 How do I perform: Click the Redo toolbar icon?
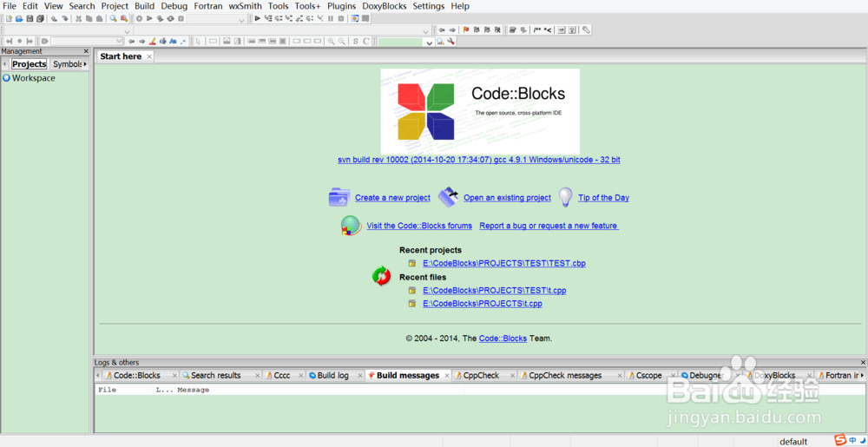(65, 18)
